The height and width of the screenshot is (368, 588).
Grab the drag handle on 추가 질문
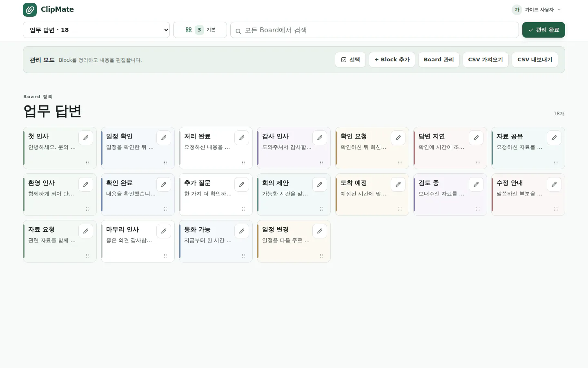click(x=243, y=209)
